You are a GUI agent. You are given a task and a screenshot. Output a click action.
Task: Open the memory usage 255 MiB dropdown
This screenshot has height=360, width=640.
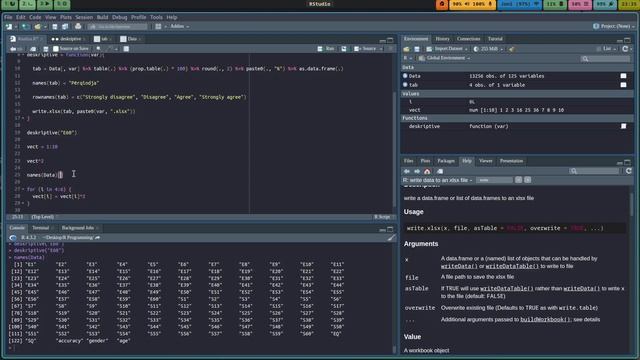click(x=488, y=49)
